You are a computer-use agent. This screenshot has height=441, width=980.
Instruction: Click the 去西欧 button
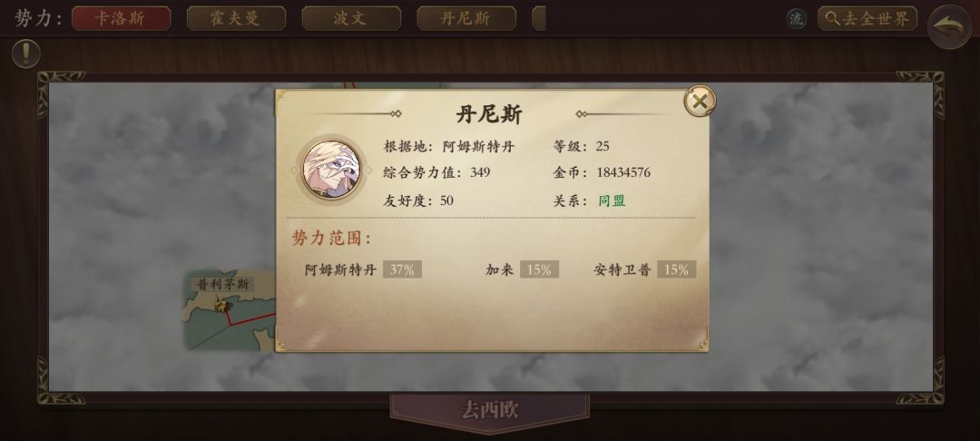[490, 410]
